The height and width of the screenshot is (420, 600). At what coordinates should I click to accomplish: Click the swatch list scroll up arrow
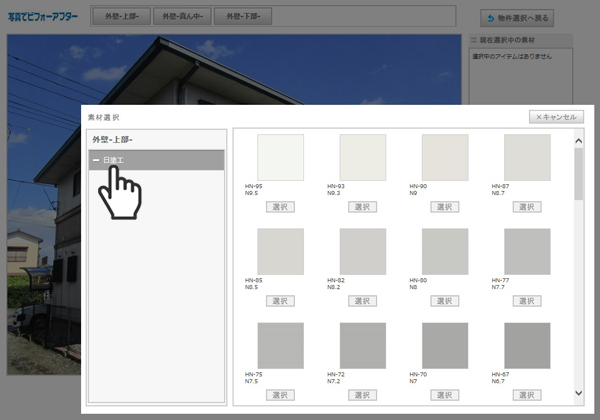click(x=578, y=139)
